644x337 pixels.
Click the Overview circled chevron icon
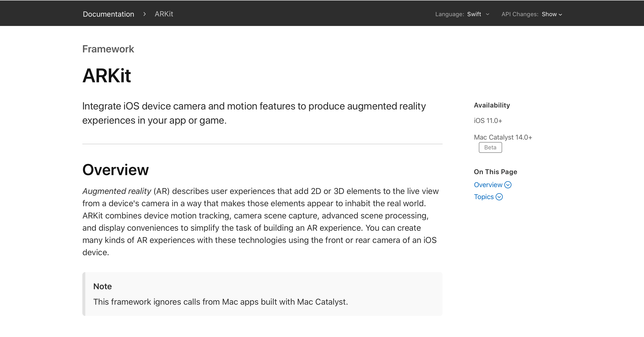(x=508, y=185)
